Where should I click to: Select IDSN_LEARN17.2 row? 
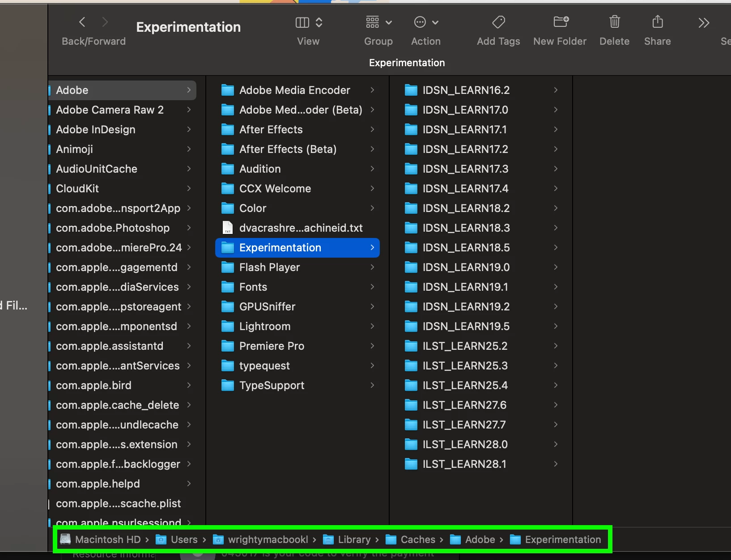481,149
